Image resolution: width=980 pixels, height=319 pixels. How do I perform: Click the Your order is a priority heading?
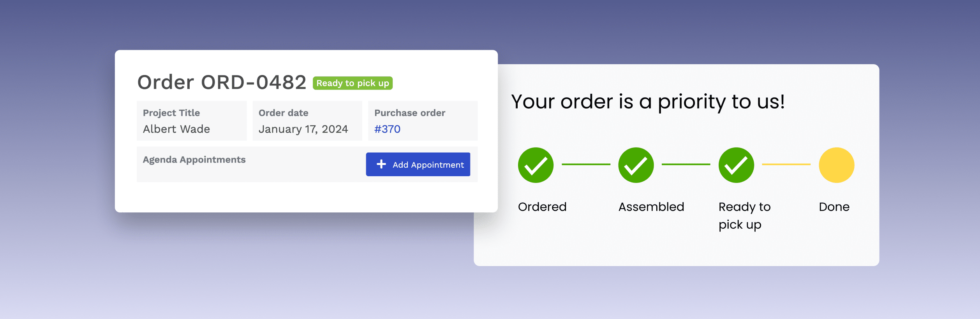[648, 102]
